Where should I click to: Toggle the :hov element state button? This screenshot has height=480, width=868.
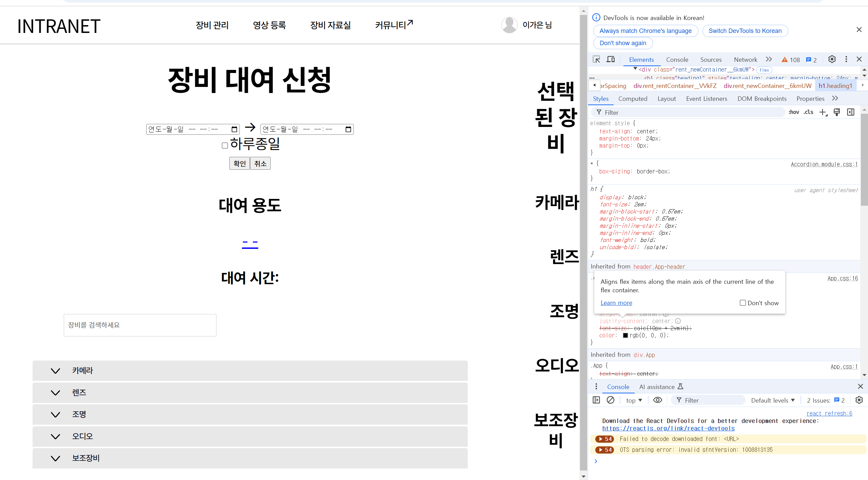point(793,112)
